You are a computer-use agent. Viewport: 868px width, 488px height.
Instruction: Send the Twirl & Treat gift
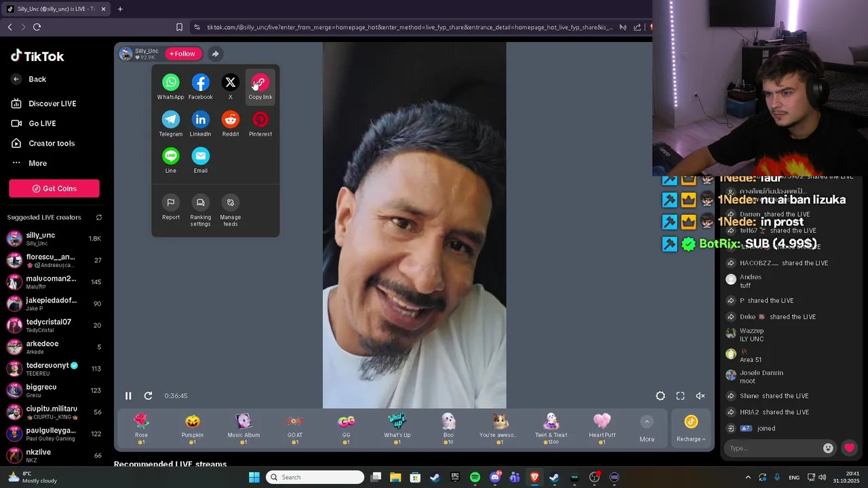point(551,429)
